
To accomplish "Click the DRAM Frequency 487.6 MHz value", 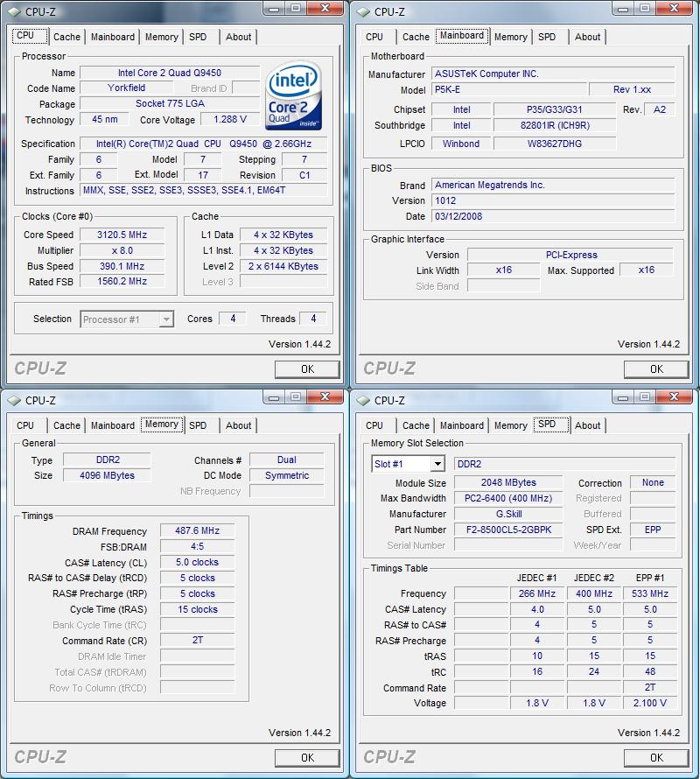I will [197, 530].
